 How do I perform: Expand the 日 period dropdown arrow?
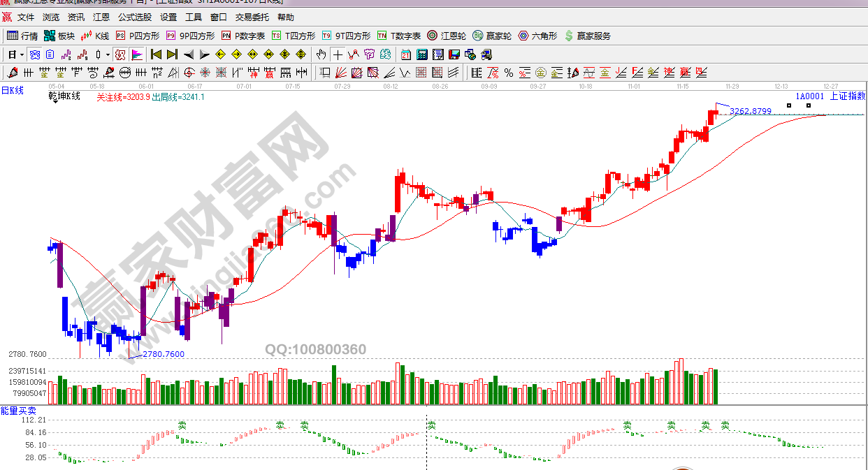[x=22, y=54]
